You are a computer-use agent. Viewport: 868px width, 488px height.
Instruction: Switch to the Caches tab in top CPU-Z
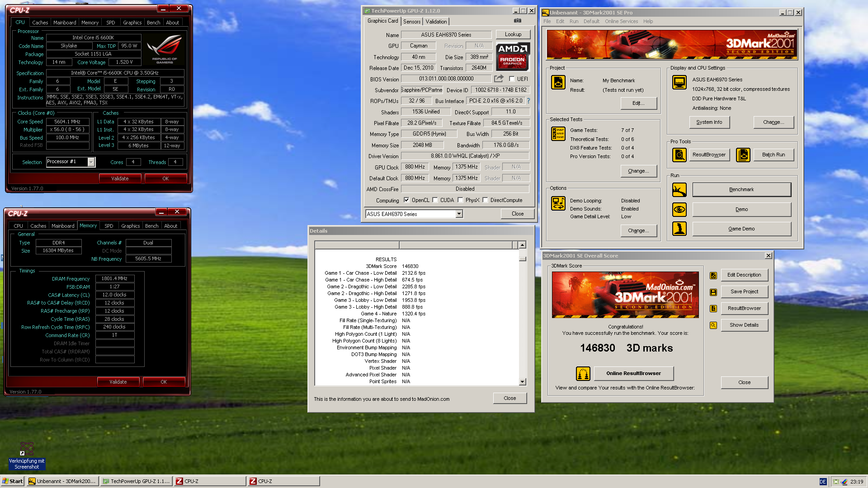pos(40,23)
